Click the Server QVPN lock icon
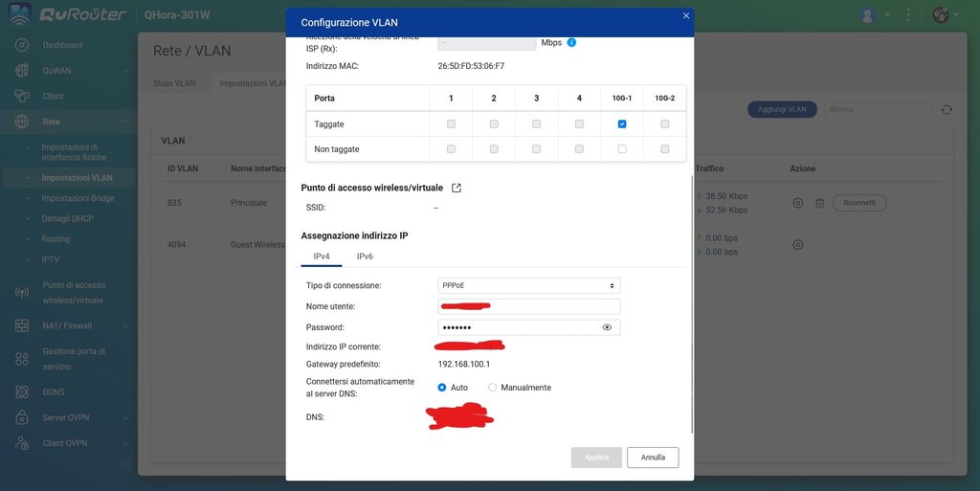 point(22,417)
